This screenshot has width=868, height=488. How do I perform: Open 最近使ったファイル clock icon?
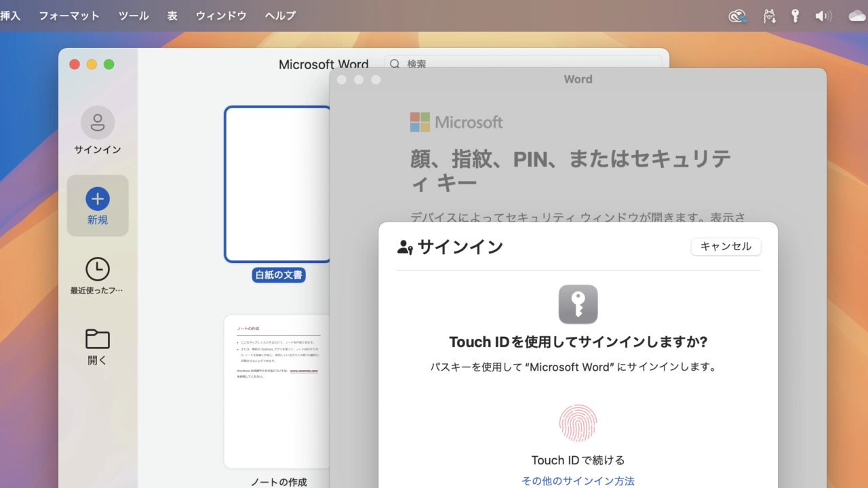(x=98, y=269)
